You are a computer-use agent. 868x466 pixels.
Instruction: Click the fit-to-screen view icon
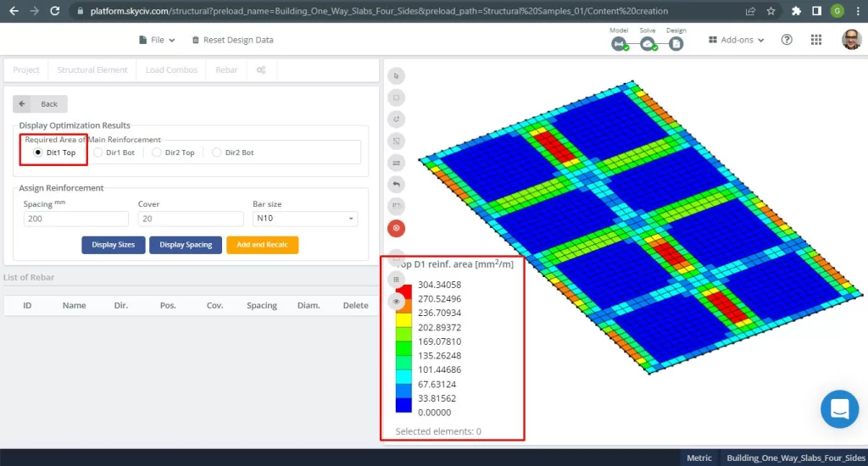click(397, 141)
